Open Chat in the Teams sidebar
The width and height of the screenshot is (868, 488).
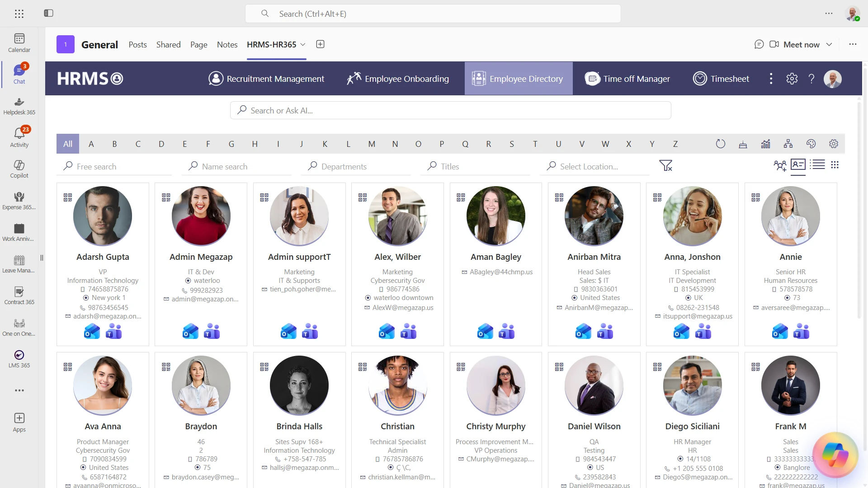(19, 75)
